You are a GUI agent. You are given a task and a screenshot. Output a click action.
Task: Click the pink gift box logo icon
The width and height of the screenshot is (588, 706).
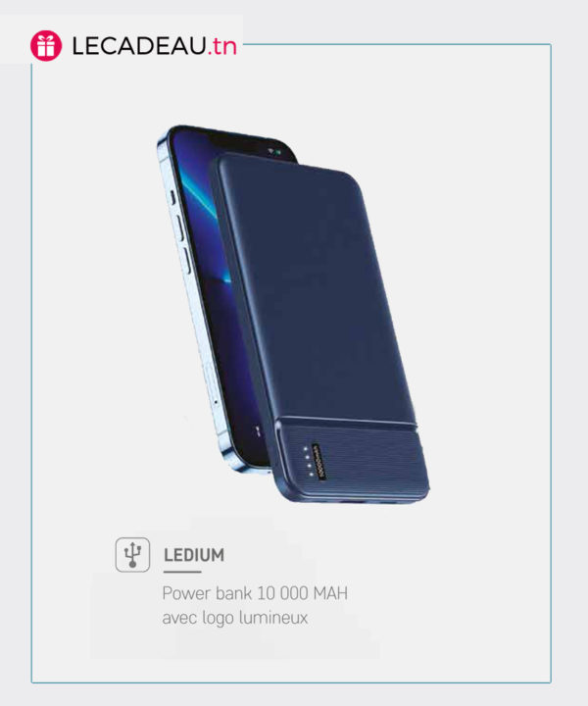[46, 46]
